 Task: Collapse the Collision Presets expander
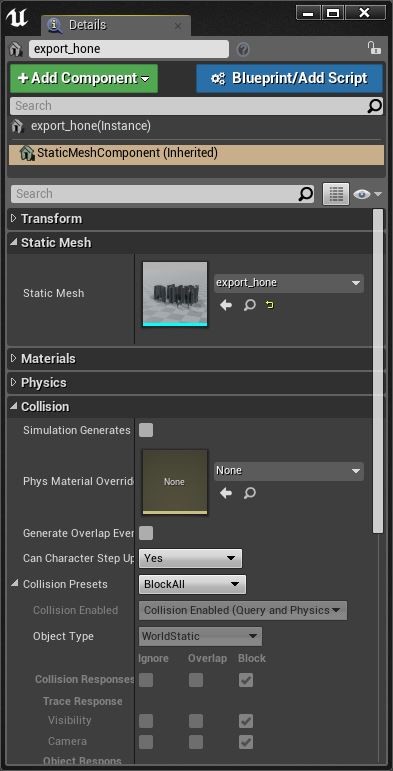pos(14,584)
